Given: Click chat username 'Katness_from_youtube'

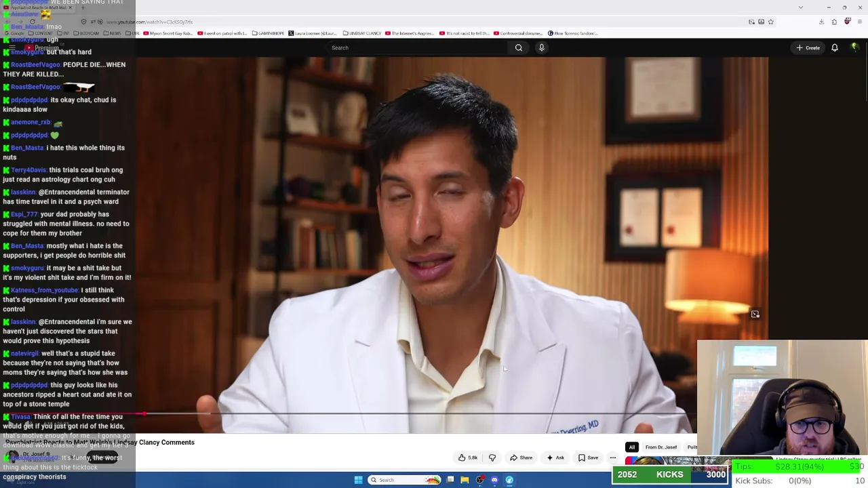Looking at the screenshot, I should [x=44, y=290].
